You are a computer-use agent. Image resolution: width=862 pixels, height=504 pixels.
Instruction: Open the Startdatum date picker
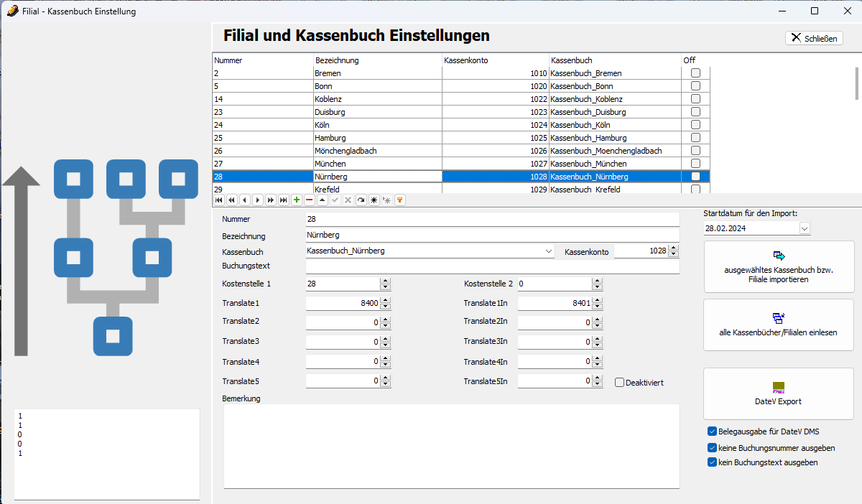[x=805, y=228]
